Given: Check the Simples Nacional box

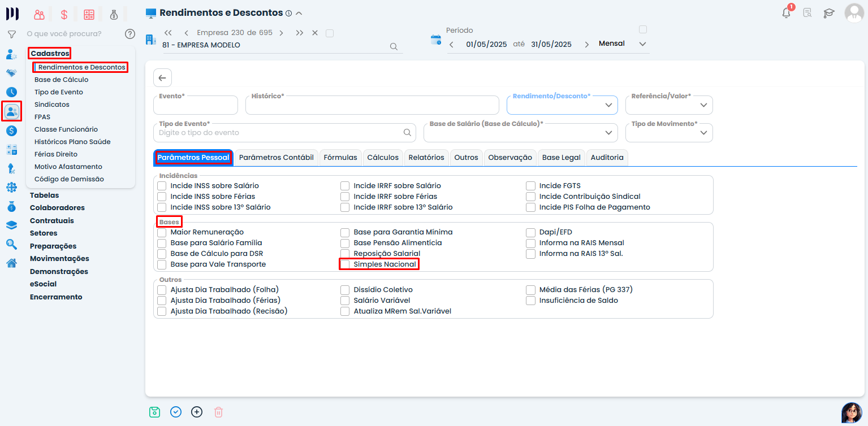Looking at the screenshot, I should pyautogui.click(x=345, y=264).
